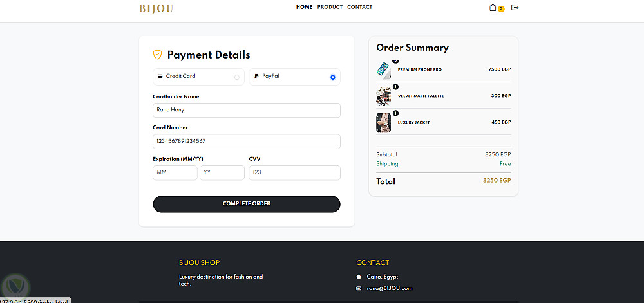Open the shopping bag cart icon

(493, 7)
